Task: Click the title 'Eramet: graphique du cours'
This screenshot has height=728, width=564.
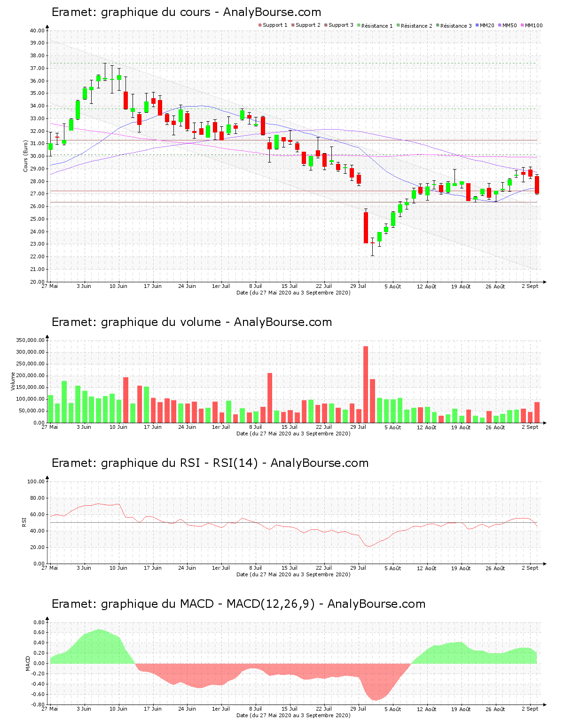Action: tap(131, 12)
